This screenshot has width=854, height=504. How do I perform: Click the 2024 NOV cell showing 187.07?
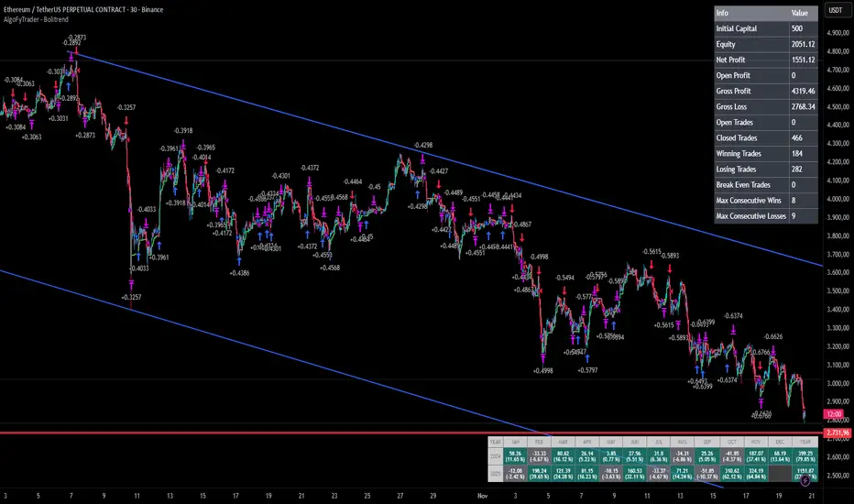(x=756, y=456)
